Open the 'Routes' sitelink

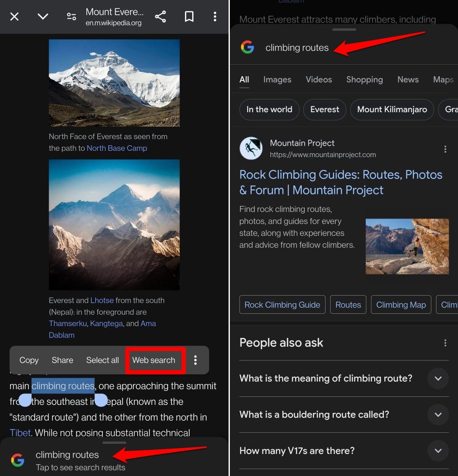tap(348, 304)
